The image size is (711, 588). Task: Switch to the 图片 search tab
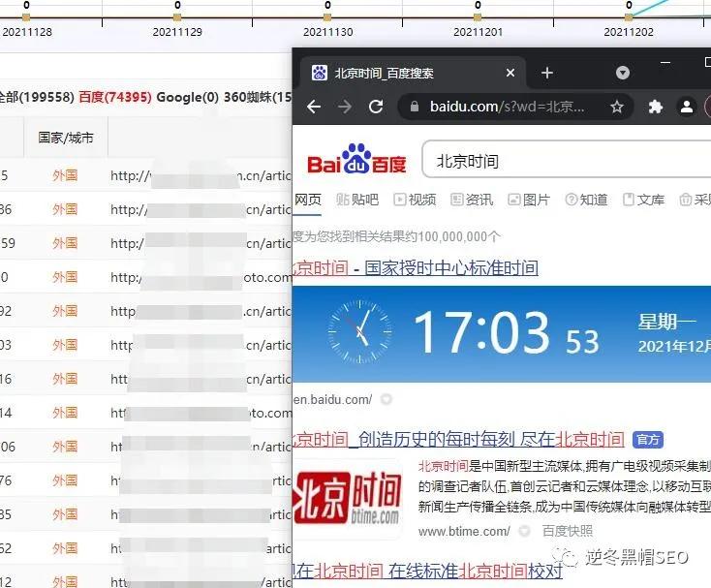point(529,200)
